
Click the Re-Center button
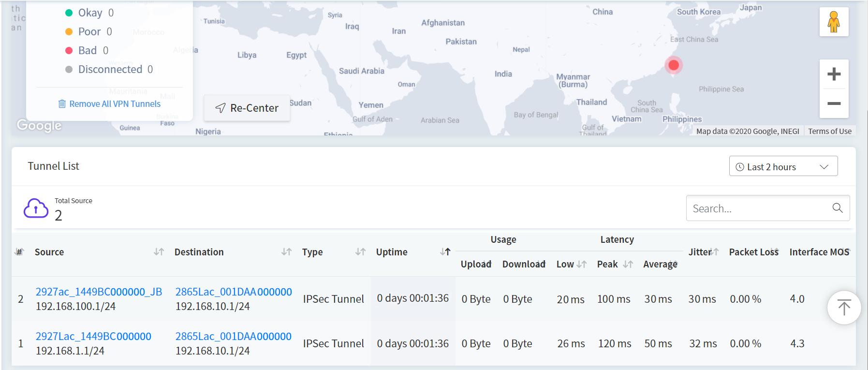(x=247, y=108)
